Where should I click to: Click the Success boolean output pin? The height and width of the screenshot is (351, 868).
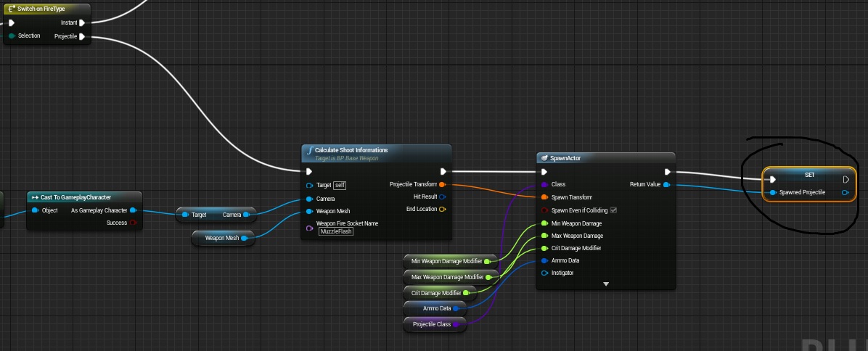click(133, 223)
